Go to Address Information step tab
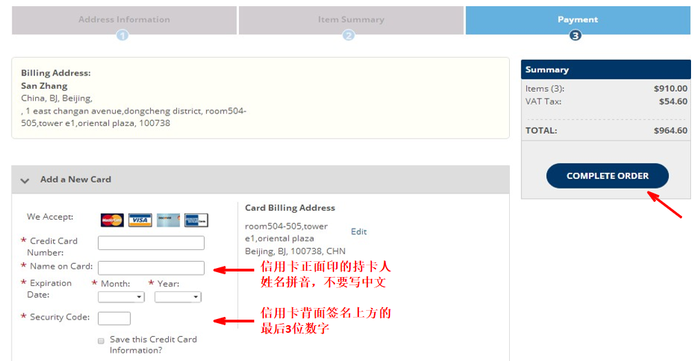This screenshot has width=700, height=361. 124,20
